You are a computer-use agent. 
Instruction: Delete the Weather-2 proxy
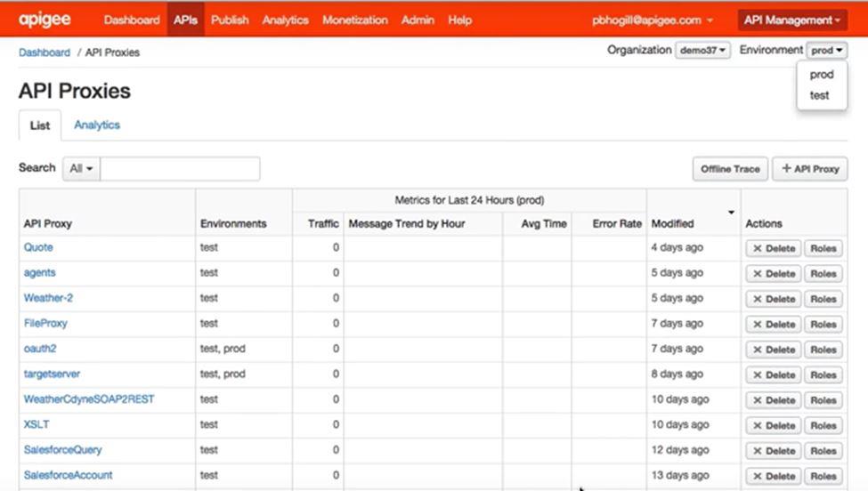click(x=774, y=299)
